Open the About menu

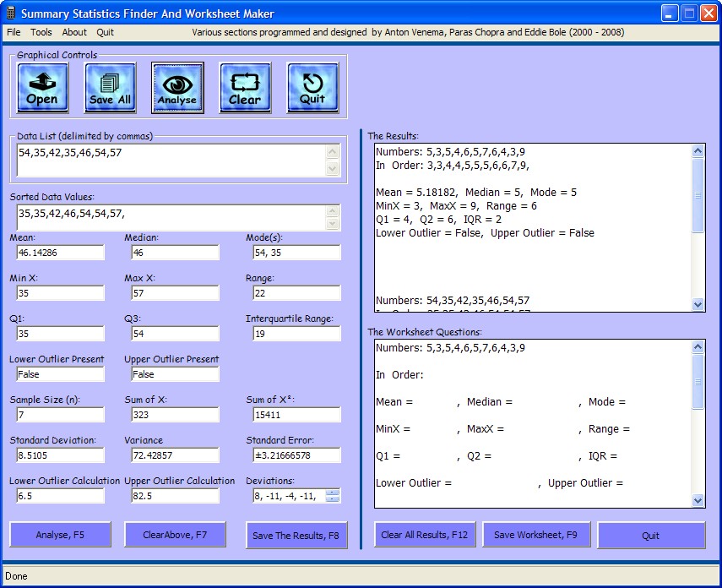click(x=74, y=32)
